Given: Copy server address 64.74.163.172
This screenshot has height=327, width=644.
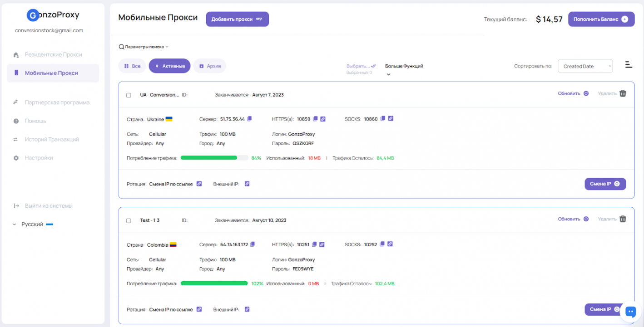Looking at the screenshot, I should [253, 244].
